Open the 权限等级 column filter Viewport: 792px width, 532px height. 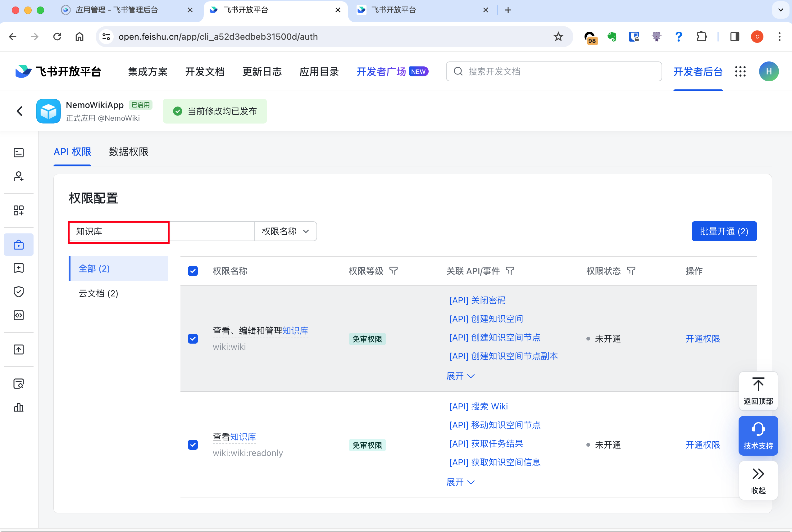[x=394, y=271]
